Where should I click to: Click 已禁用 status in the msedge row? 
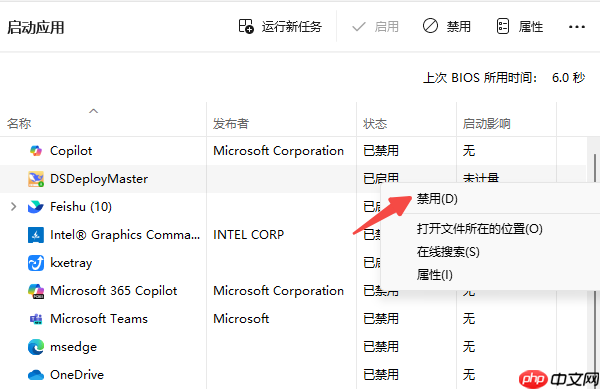(x=381, y=347)
